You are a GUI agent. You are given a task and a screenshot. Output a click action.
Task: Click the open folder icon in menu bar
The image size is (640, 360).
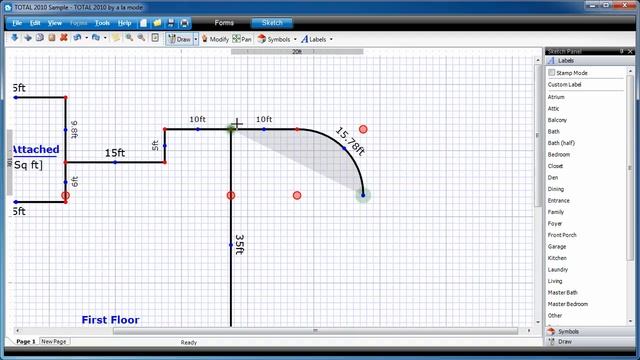pyautogui.click(x=157, y=23)
